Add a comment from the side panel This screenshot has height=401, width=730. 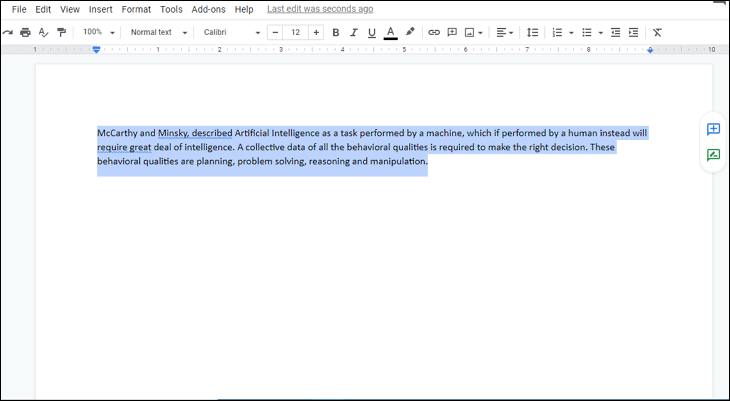tap(713, 129)
